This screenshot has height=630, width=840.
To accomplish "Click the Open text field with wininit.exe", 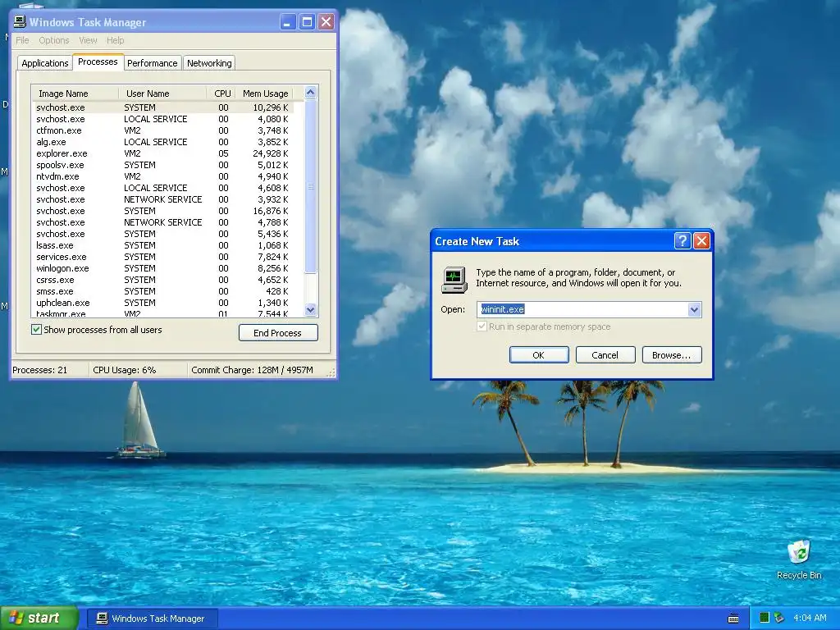I will tap(582, 309).
